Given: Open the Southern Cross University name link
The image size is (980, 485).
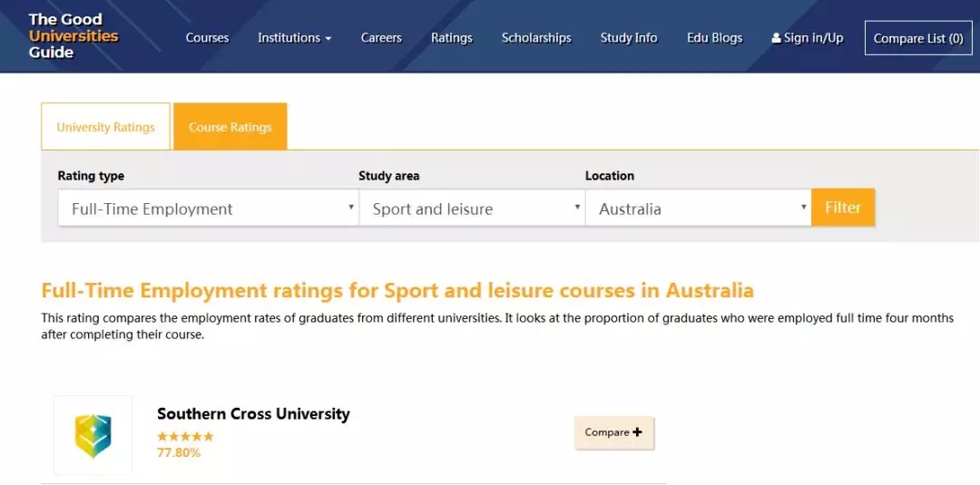Looking at the screenshot, I should coord(253,413).
